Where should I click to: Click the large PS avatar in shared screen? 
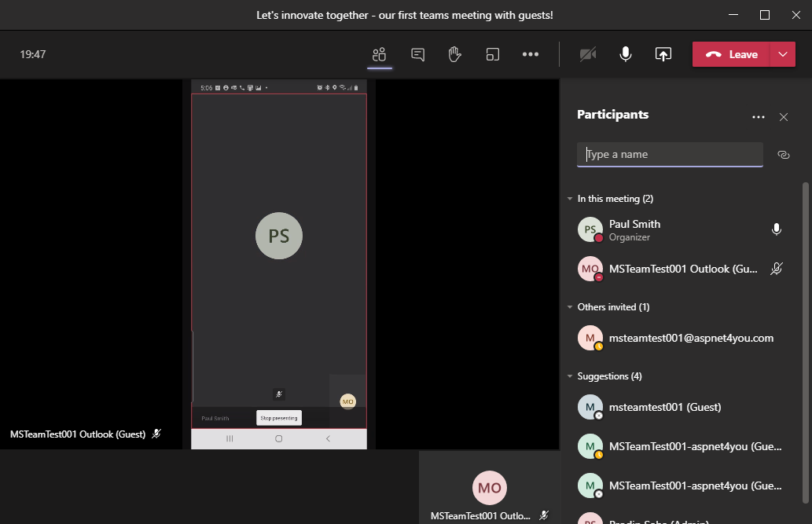278,236
